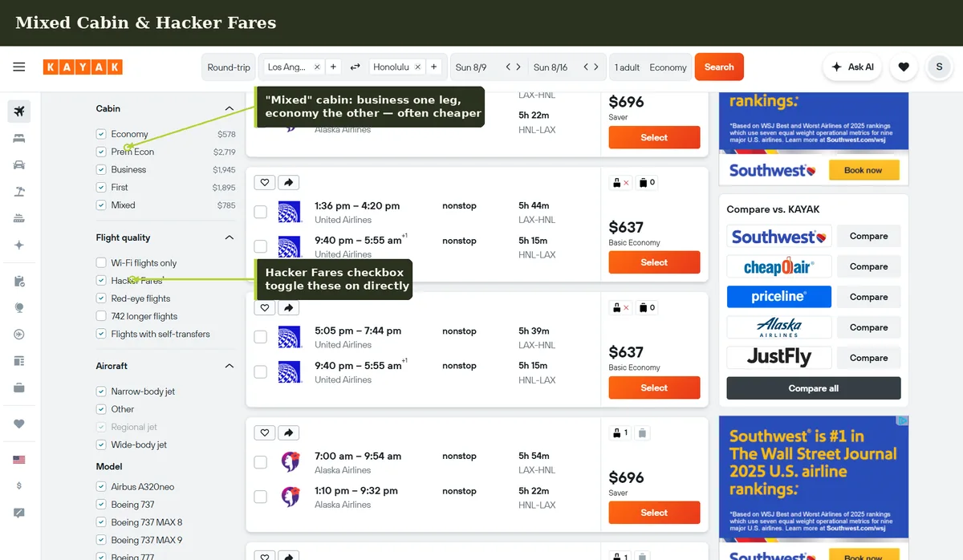This screenshot has width=963, height=560.
Task: Open the briefcase business icon in sidebar
Action: pyautogui.click(x=19, y=388)
